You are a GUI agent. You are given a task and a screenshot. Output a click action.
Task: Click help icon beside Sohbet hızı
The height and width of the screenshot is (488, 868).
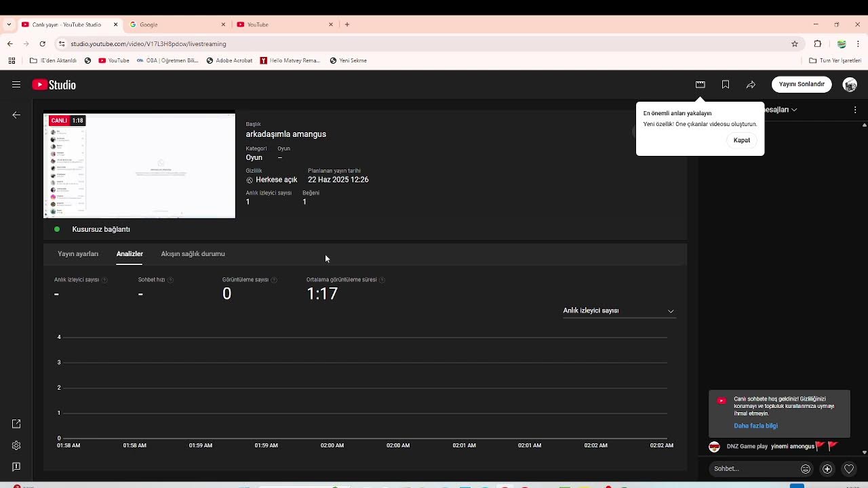pos(170,280)
